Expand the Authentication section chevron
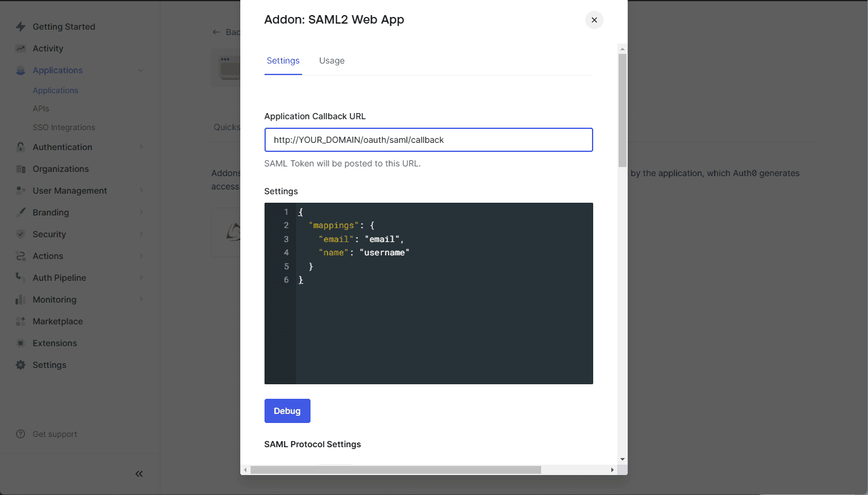Viewport: 868px width, 495px height. point(141,147)
